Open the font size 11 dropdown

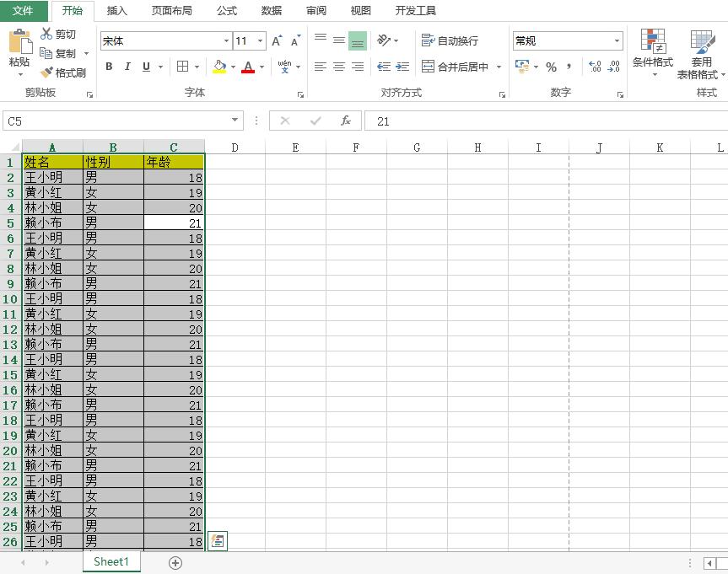(x=261, y=40)
